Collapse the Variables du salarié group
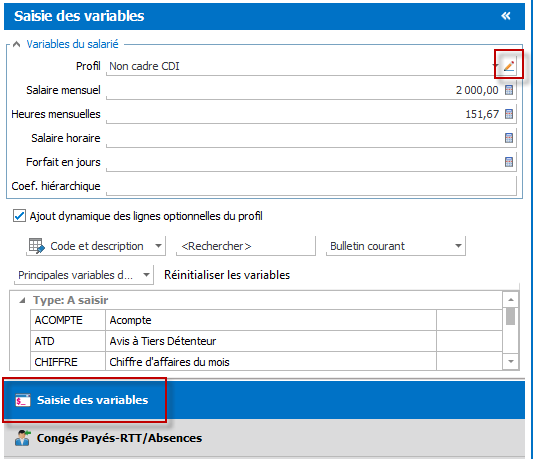The image size is (533, 459). 16,44
